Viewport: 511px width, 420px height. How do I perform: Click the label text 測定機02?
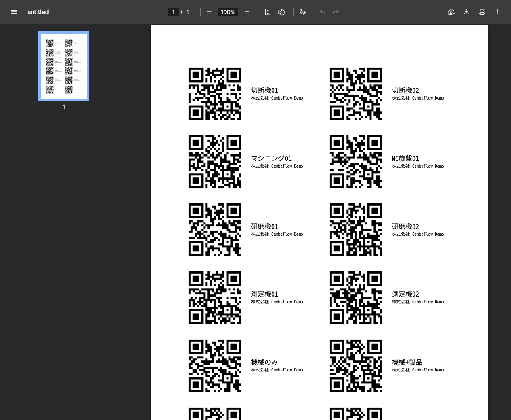[x=405, y=294]
